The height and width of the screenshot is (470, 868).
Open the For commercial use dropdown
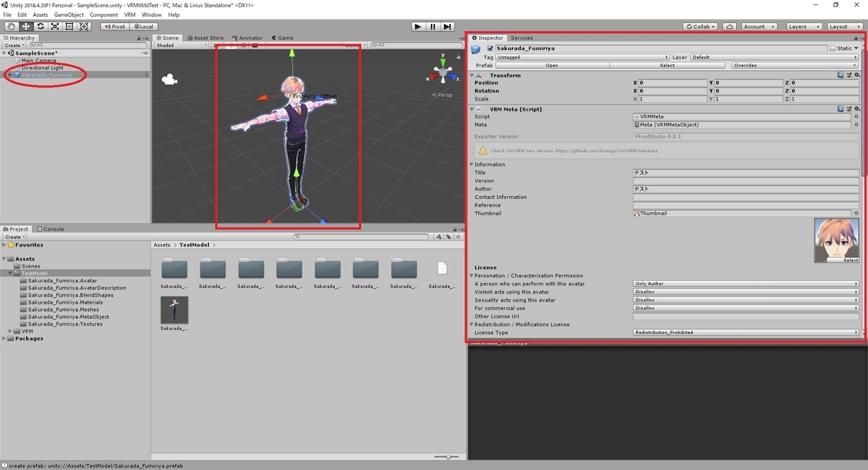(746, 308)
